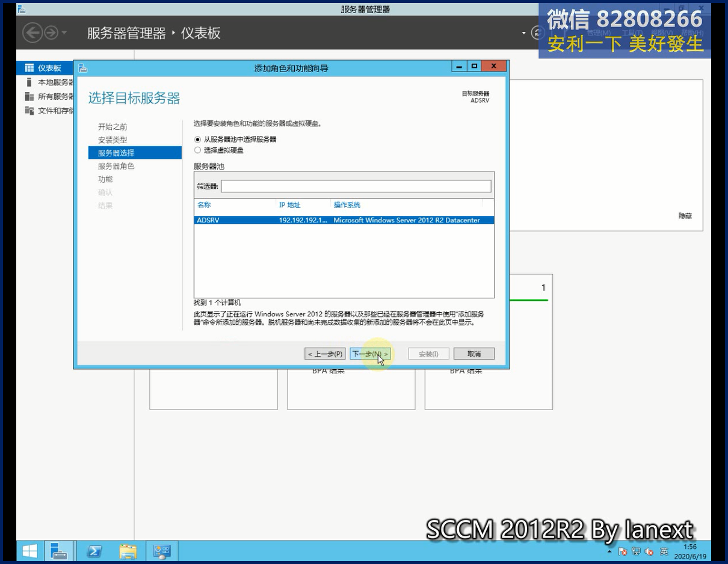
Task: Click the 筛选器 filter input field
Action: pos(356,186)
